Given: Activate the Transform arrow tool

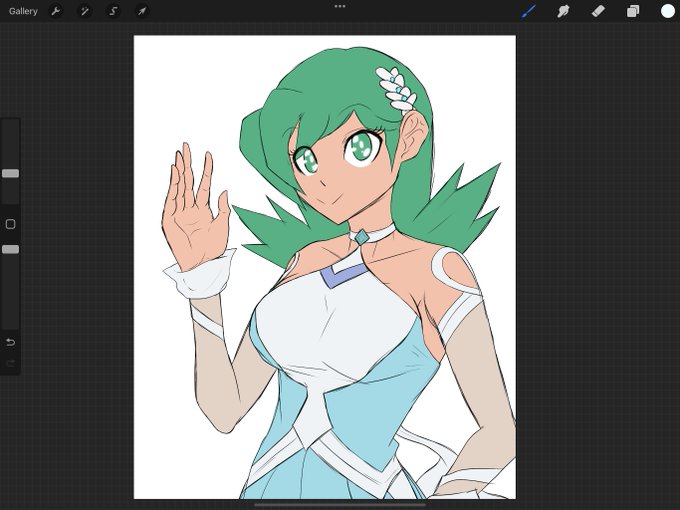Looking at the screenshot, I should click(x=142, y=11).
